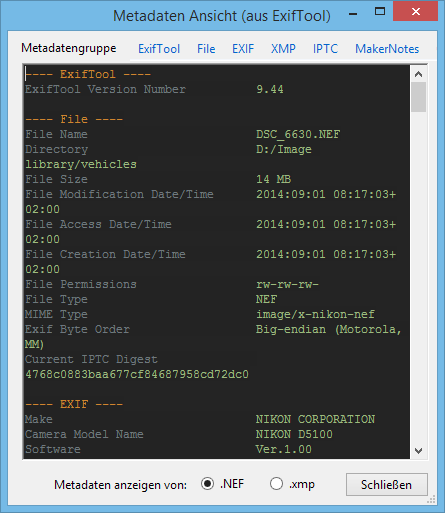Maximize the Metadaten Ansicht window
The height and width of the screenshot is (513, 445).
(x=380, y=12)
